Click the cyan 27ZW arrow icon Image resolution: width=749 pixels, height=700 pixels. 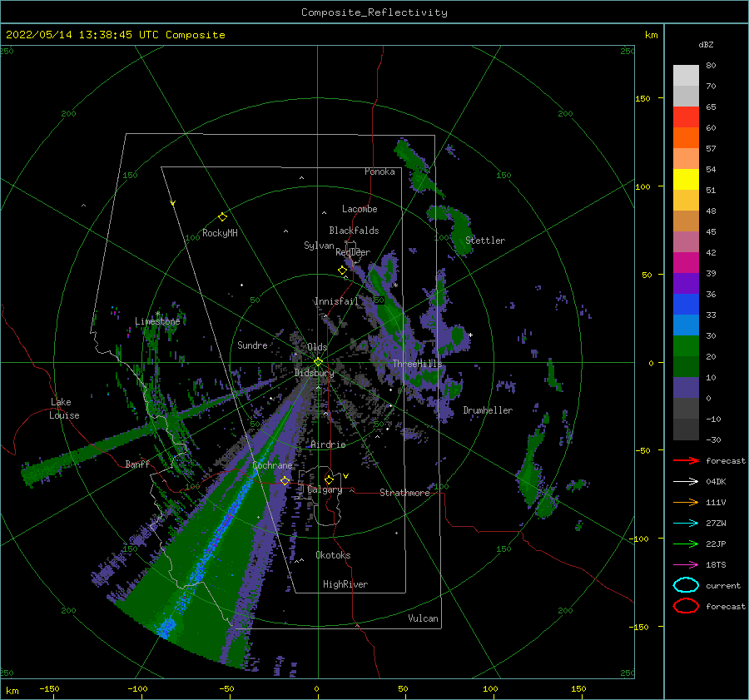click(x=686, y=524)
